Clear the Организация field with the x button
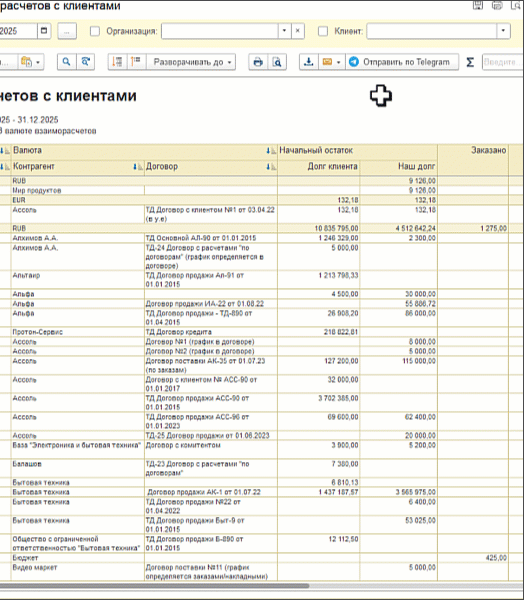This screenshot has height=600, width=524. 298,31
